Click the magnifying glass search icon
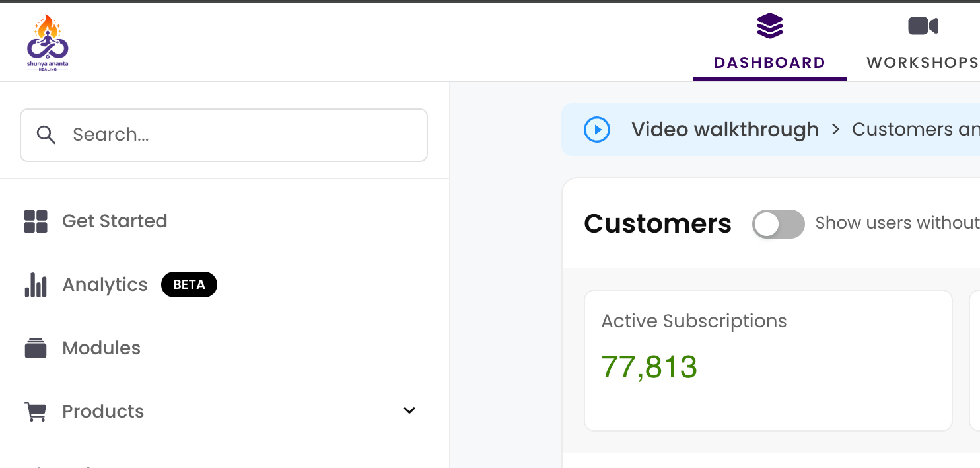This screenshot has width=980, height=468. tap(46, 135)
